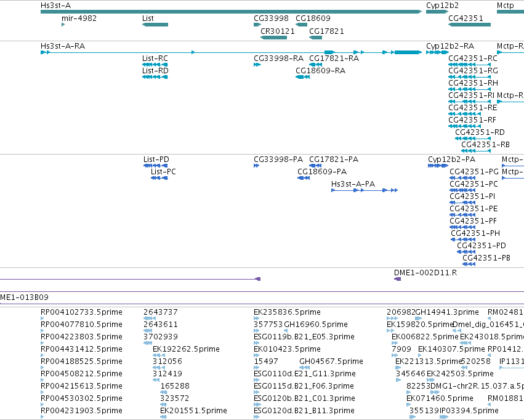Click the CG42351-PC protein label
Image resolution: width=524 pixels, height=420 pixels.
474,184
